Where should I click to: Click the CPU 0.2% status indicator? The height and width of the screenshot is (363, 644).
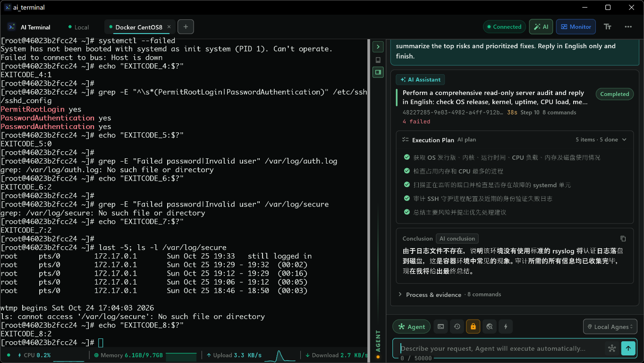click(34, 355)
